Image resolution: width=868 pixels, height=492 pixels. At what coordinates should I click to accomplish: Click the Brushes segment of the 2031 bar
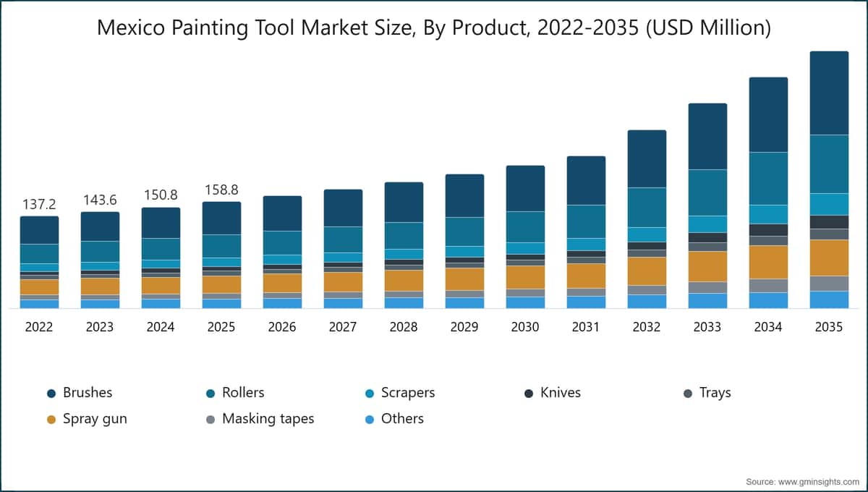[x=586, y=181]
